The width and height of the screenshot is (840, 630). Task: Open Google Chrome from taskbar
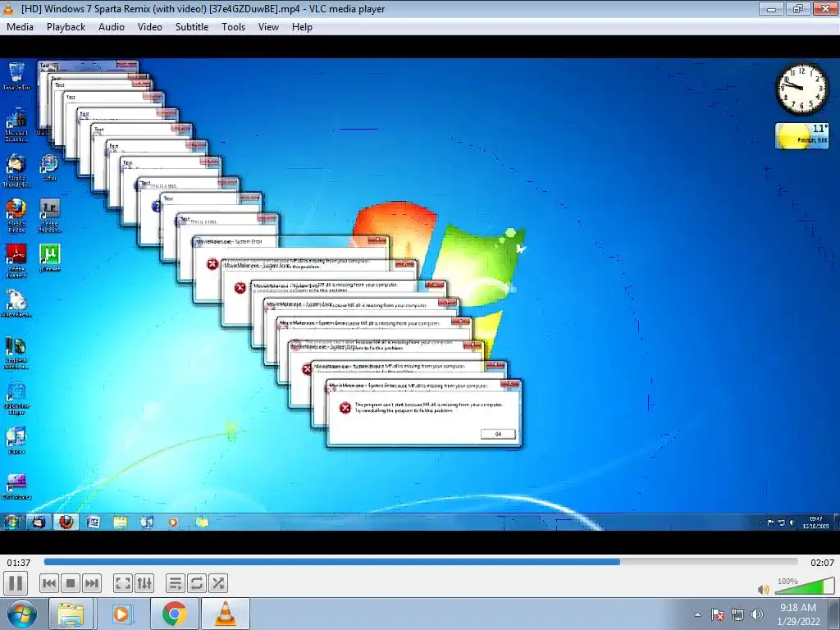(x=174, y=614)
